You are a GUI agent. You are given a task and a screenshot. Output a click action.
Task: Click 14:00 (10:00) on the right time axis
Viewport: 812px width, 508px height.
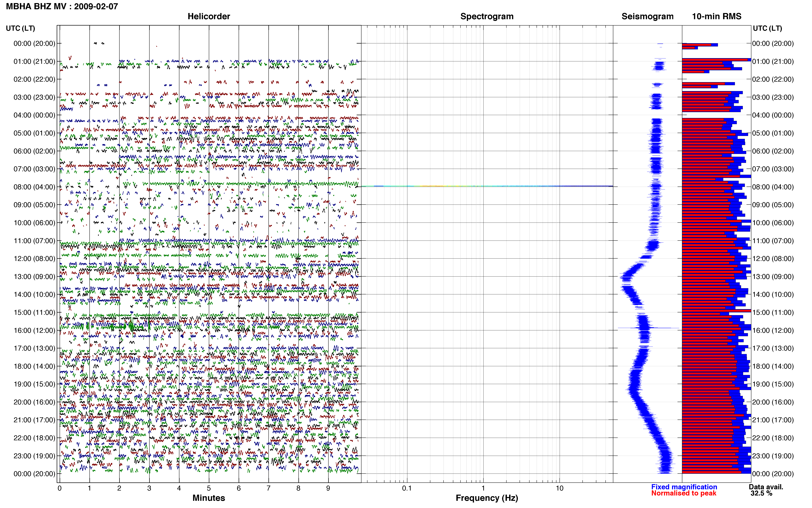click(x=773, y=295)
